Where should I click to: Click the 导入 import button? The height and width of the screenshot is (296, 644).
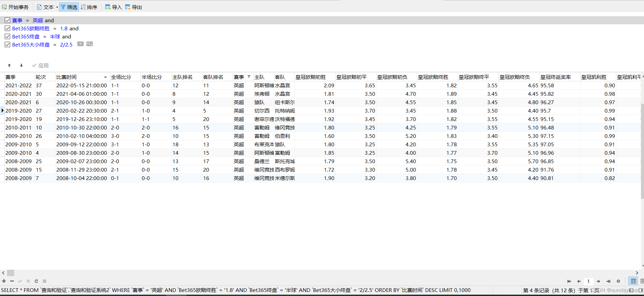click(x=113, y=7)
